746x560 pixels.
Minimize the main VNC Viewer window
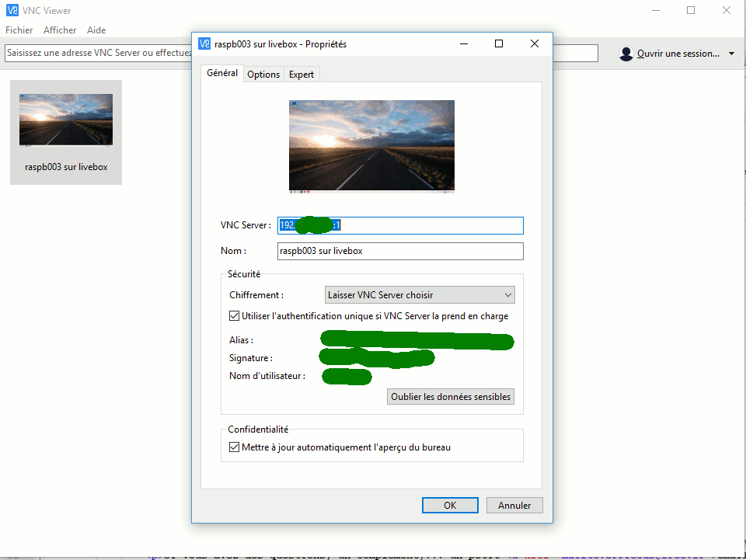coord(655,10)
